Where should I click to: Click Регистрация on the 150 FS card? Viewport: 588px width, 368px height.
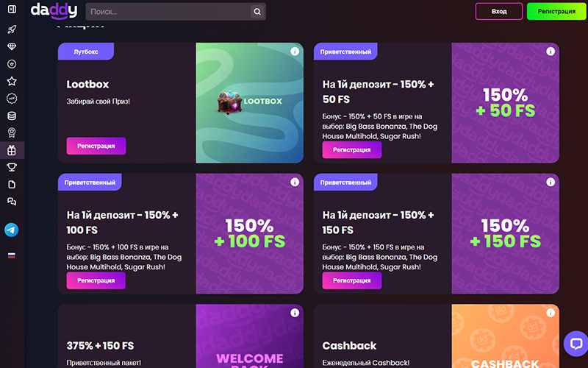coord(352,280)
